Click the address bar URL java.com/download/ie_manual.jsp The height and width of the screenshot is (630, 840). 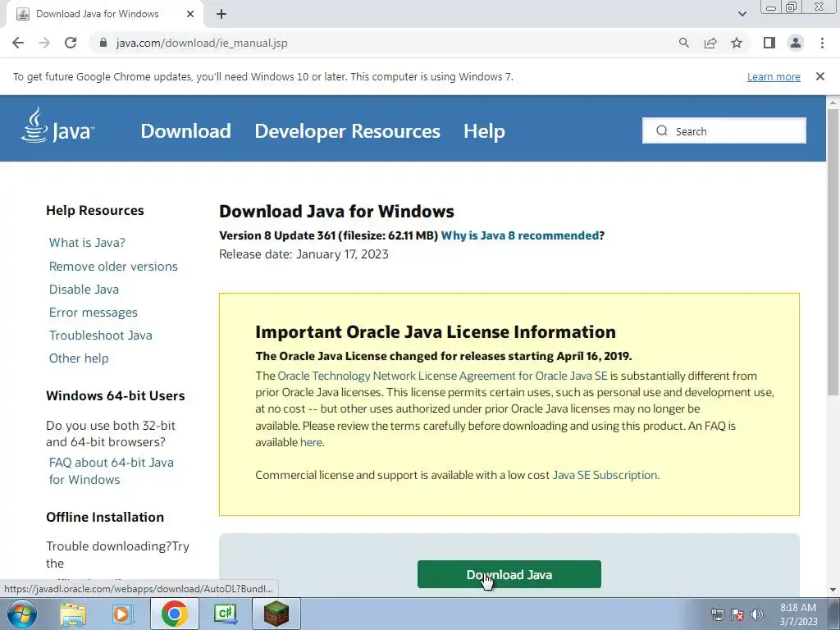point(202,43)
